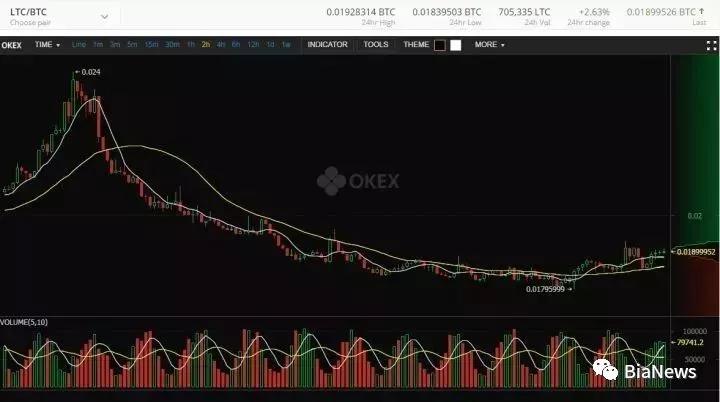
Task: Select the 1d time interval
Action: [270, 45]
